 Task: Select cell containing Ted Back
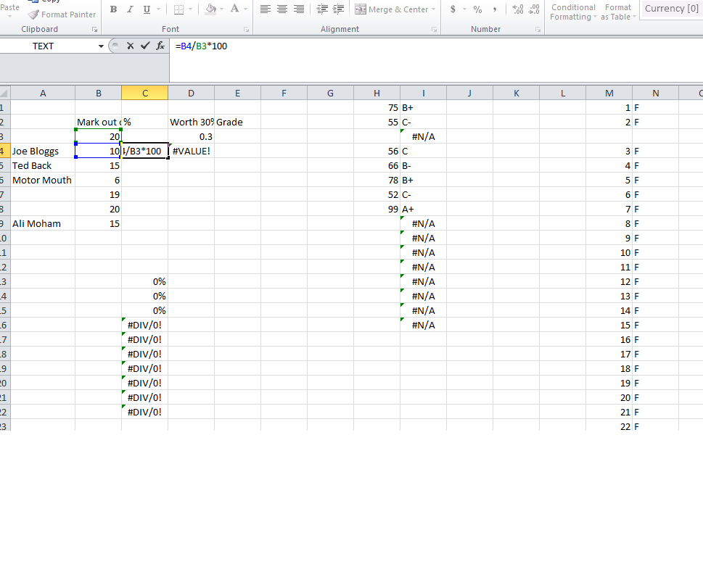point(43,166)
